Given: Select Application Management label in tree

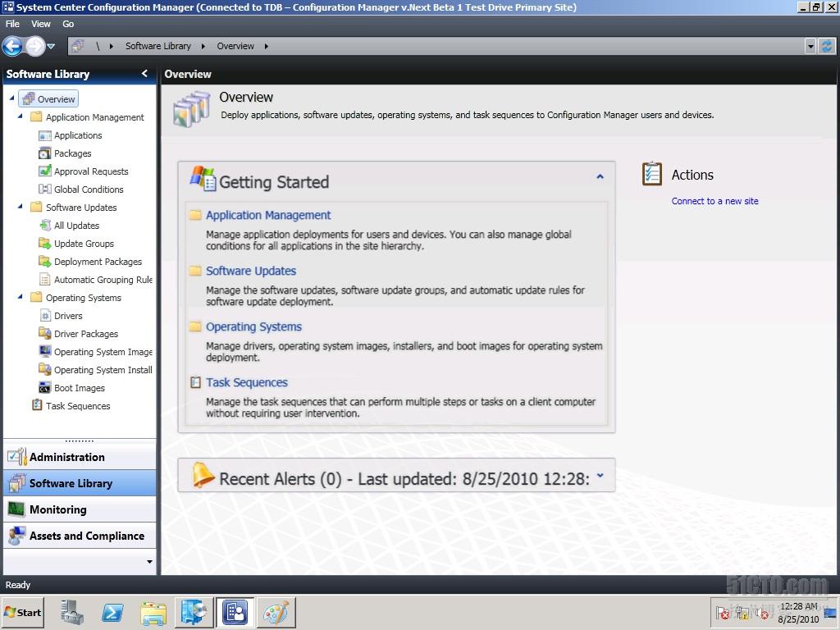Looking at the screenshot, I should [95, 117].
